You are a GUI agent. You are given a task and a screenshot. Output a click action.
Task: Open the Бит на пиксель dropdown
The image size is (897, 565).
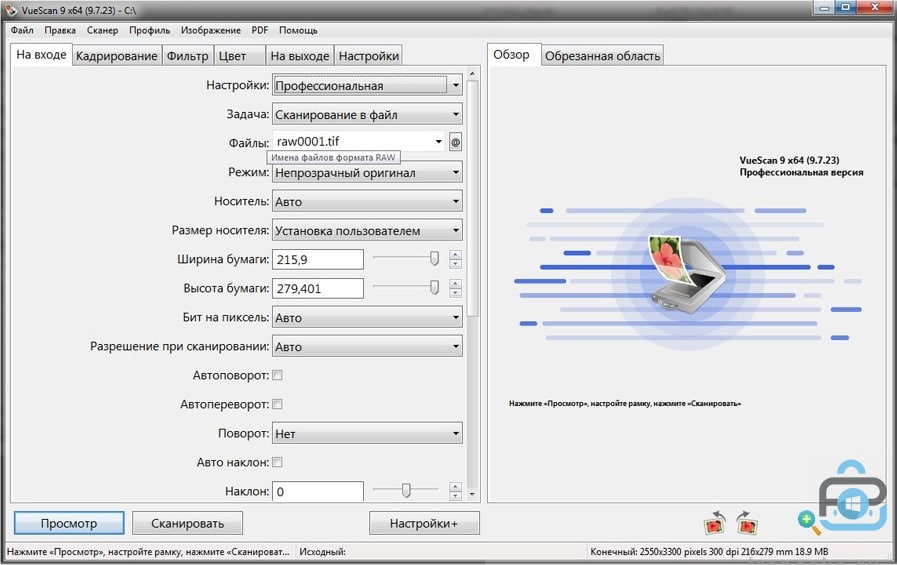tap(367, 317)
